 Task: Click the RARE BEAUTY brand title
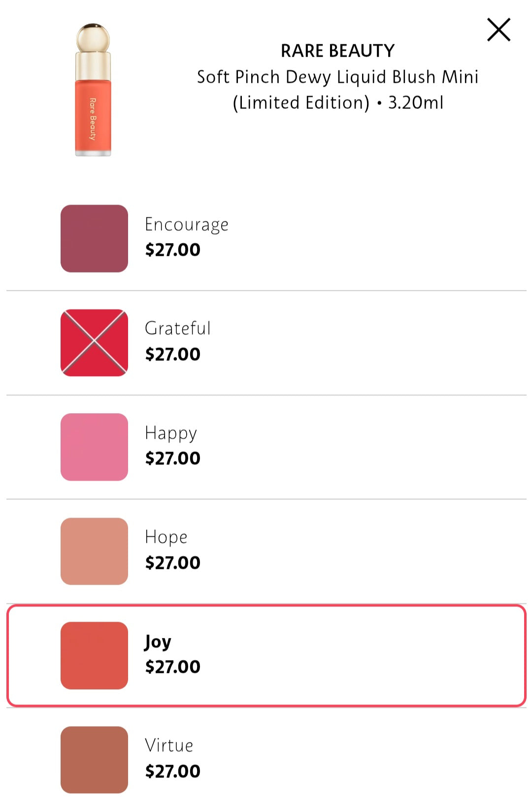pos(337,51)
